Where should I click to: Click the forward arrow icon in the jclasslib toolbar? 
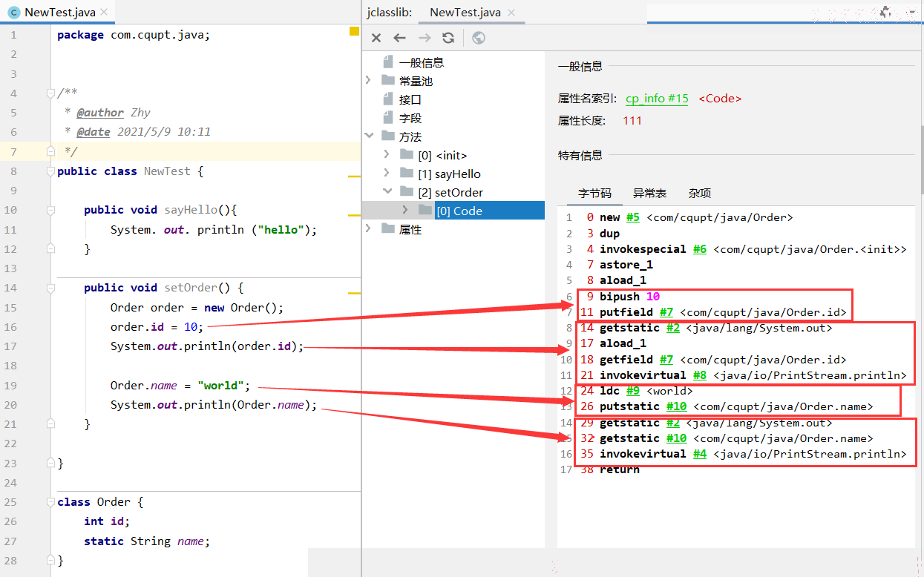[x=425, y=38]
